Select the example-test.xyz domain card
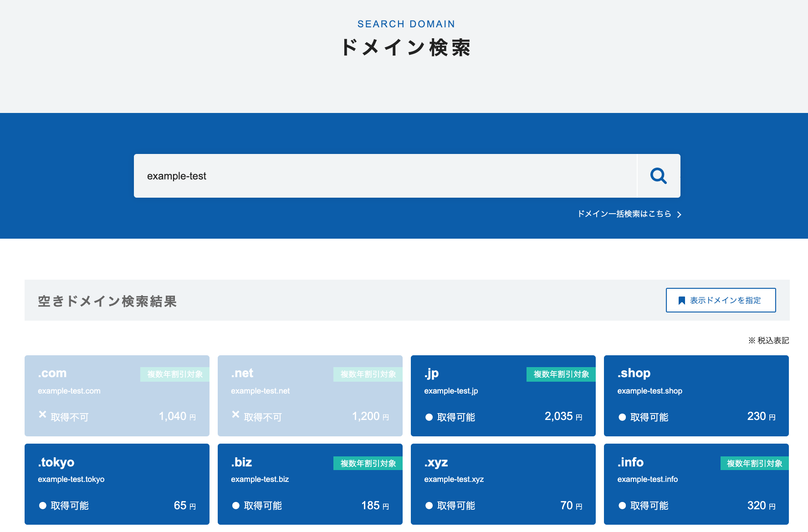The height and width of the screenshot is (532, 808). [503, 484]
